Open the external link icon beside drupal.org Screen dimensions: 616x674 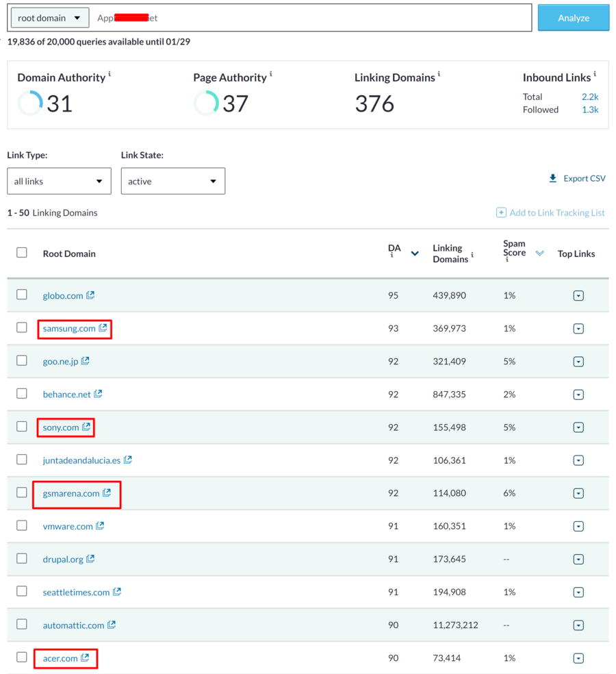tap(90, 558)
